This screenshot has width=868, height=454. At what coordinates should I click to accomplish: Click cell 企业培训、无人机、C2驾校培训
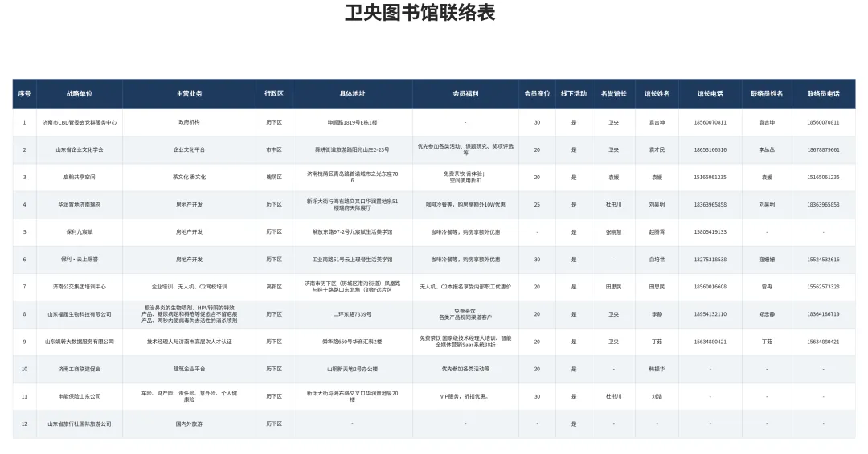click(189, 287)
